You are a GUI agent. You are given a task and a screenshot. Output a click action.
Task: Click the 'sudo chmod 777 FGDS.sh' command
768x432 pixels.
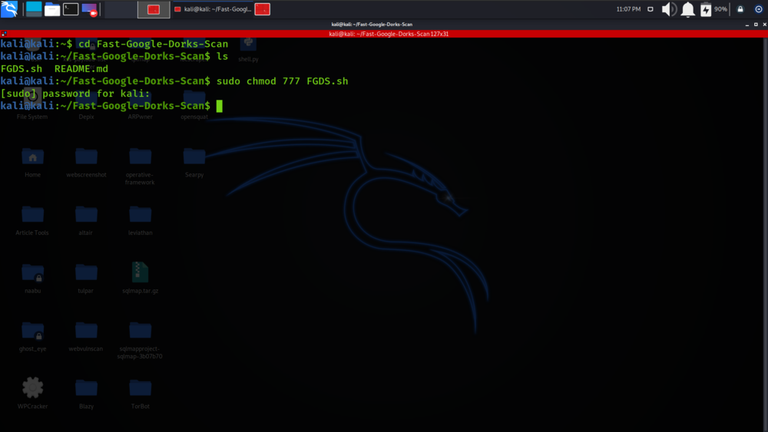tap(282, 81)
